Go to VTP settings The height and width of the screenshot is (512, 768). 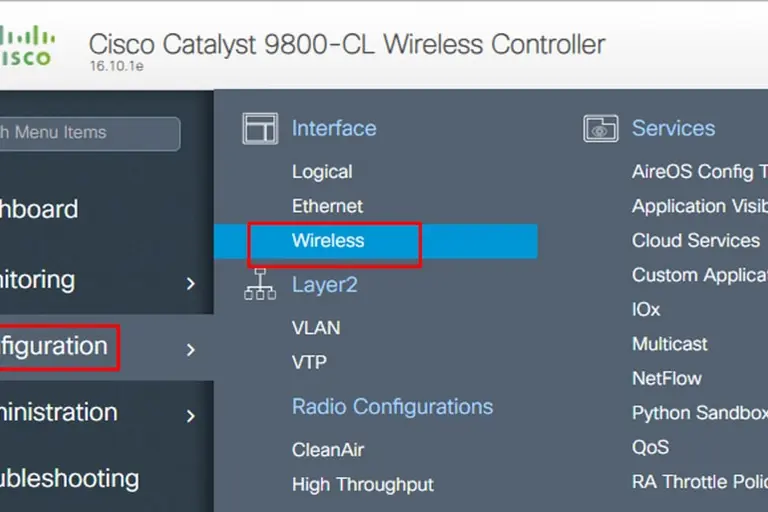[x=309, y=362]
